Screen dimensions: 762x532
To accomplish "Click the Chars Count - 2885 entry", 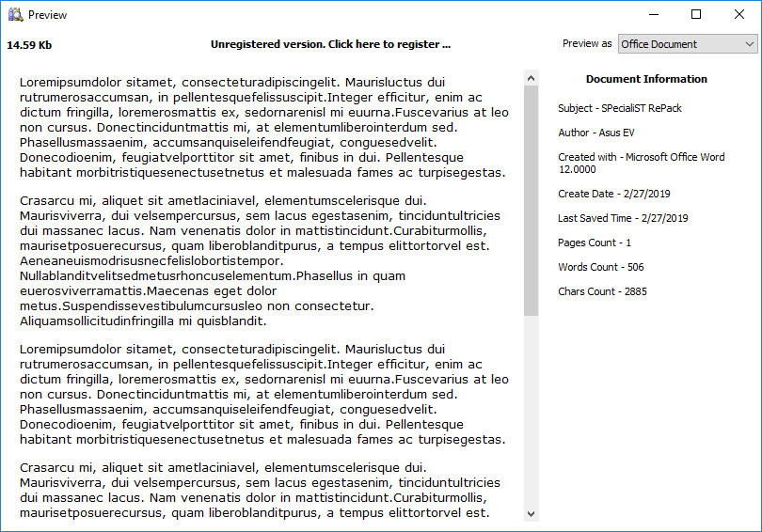I will click(x=602, y=291).
